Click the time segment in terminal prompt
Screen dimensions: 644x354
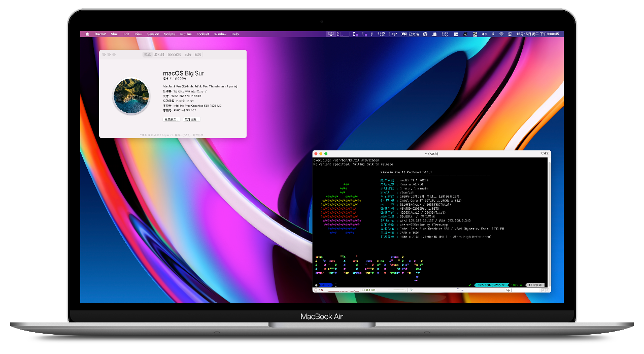pyautogui.click(x=534, y=285)
